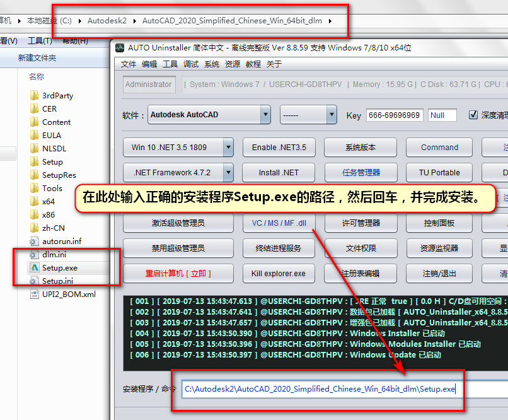The width and height of the screenshot is (508, 420).
Task: Select the dlm.ini file icon
Action: 35,255
